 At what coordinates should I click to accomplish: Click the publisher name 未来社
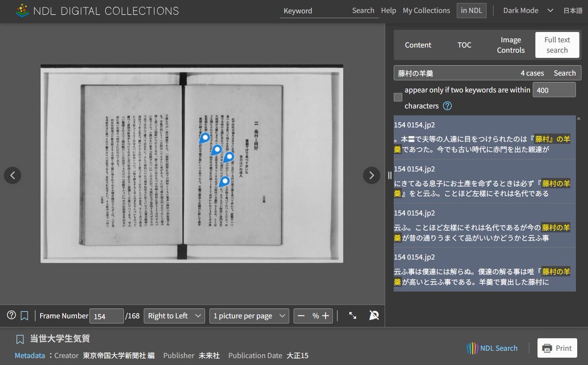(209, 355)
